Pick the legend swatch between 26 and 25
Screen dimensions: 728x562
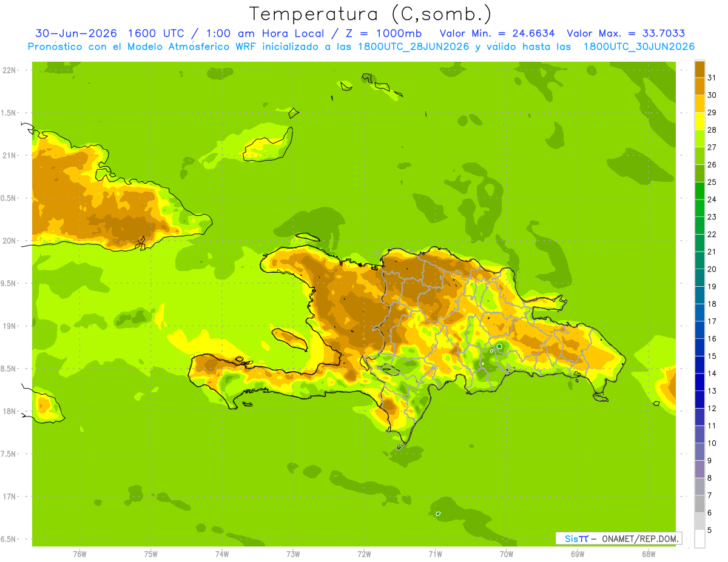click(699, 173)
